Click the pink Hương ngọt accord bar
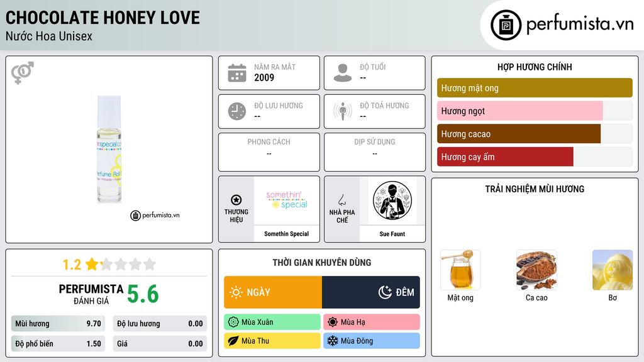 [519, 111]
